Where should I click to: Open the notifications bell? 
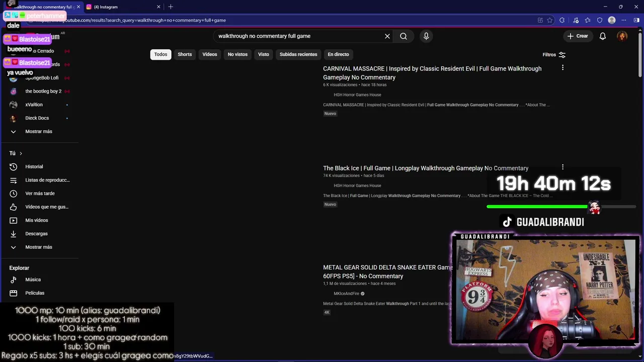[603, 36]
